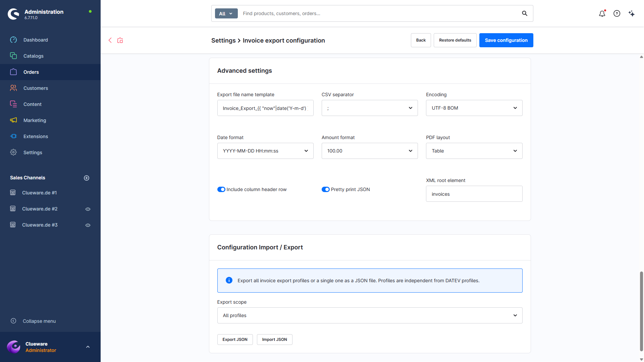Click Save configuration button
Screen dimensions: 644x362
pyautogui.click(x=506, y=40)
